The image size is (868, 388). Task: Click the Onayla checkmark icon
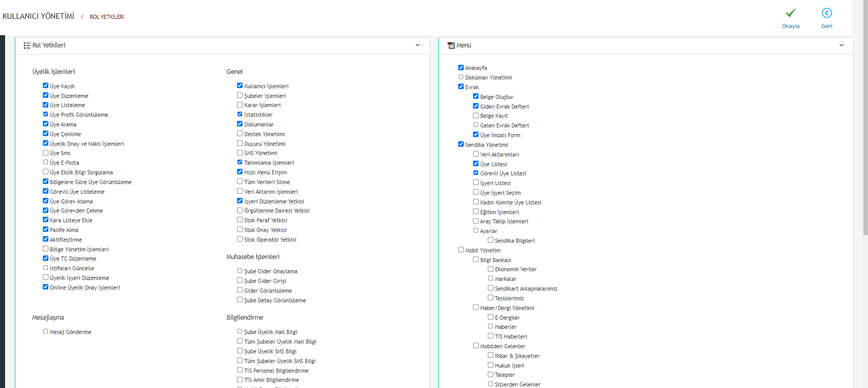[791, 13]
